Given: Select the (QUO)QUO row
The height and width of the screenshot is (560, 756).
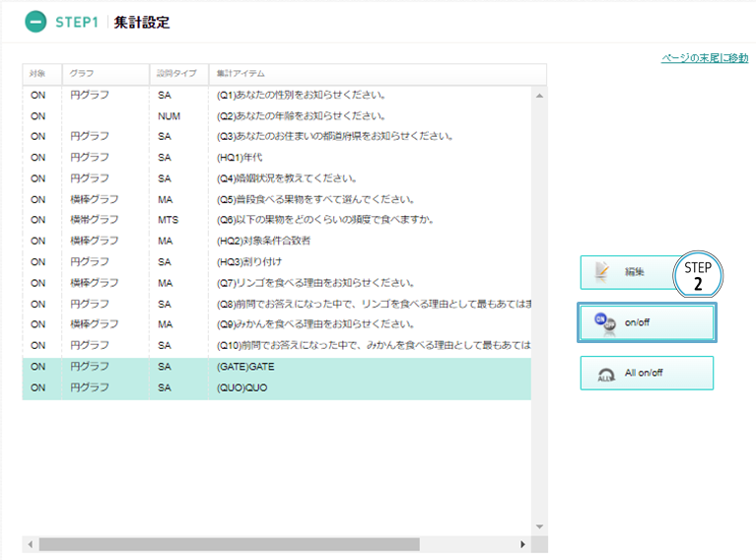Looking at the screenshot, I should point(276,387).
